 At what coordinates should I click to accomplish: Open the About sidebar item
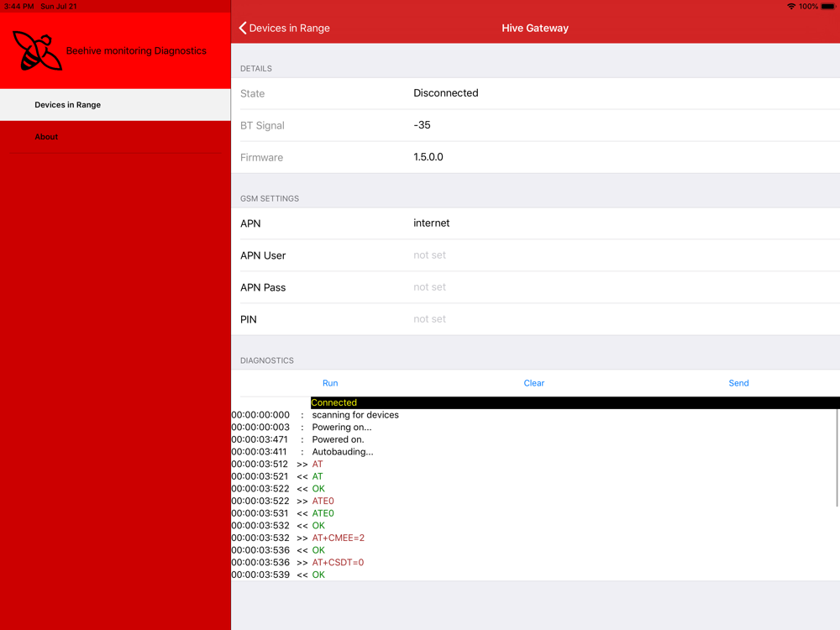pyautogui.click(x=46, y=137)
